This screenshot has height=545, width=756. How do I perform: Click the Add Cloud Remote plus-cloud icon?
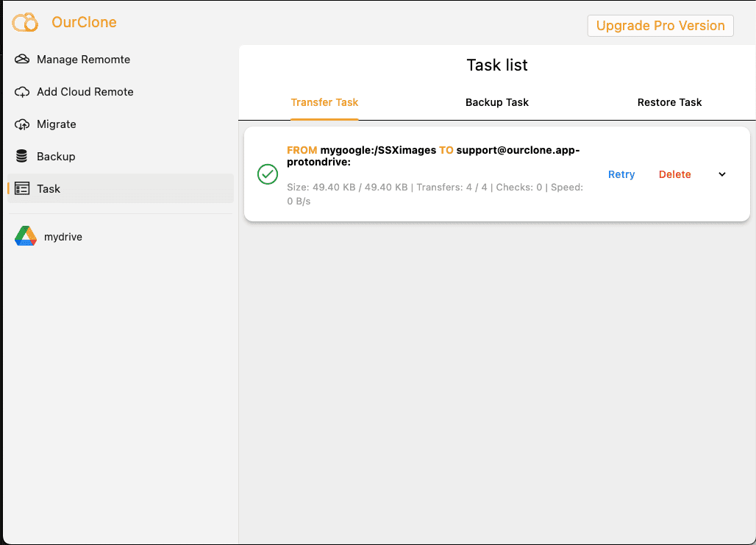(x=22, y=92)
